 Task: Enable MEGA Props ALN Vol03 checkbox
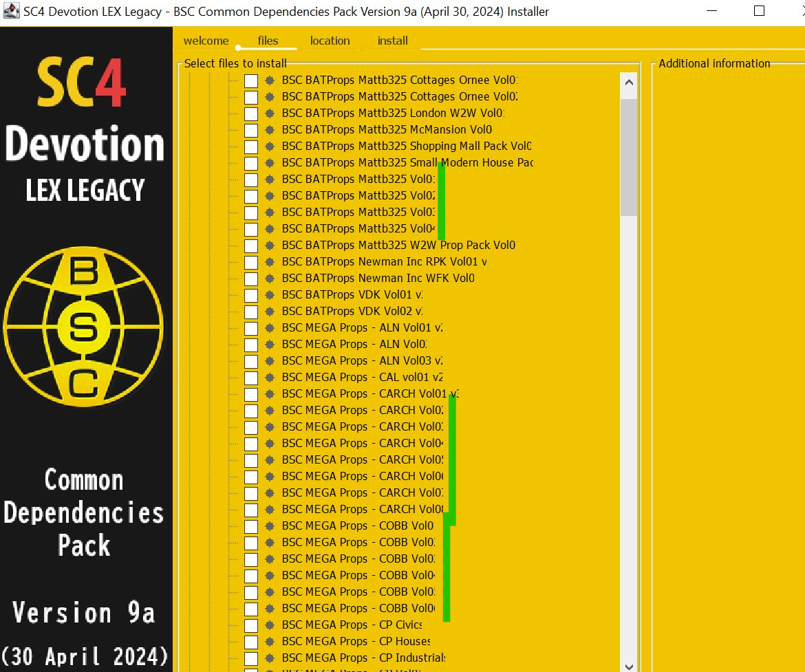click(251, 361)
